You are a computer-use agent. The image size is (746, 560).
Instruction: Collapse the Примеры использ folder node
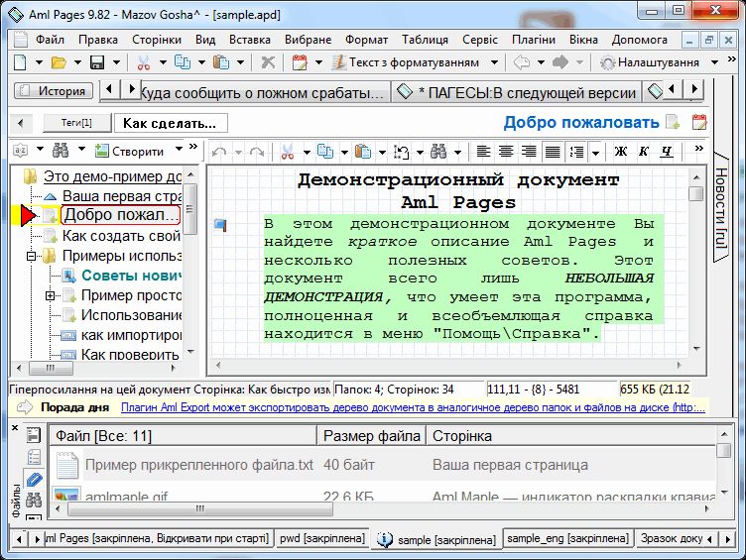(x=32, y=257)
